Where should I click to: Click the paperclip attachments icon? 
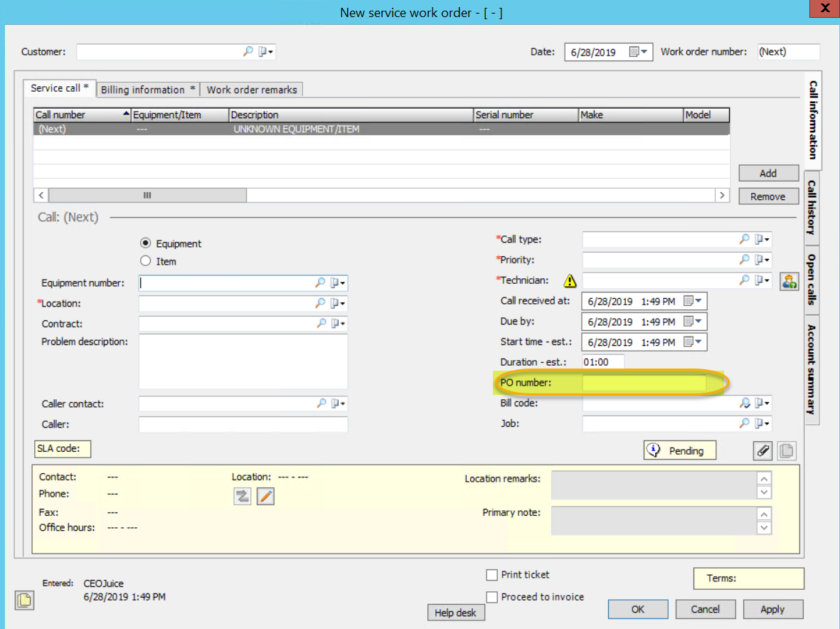click(763, 450)
